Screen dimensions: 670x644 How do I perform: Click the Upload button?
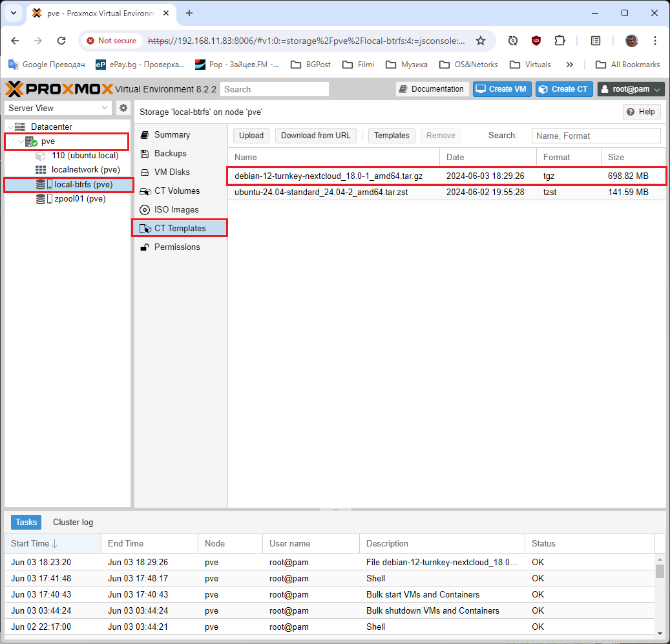pos(251,136)
